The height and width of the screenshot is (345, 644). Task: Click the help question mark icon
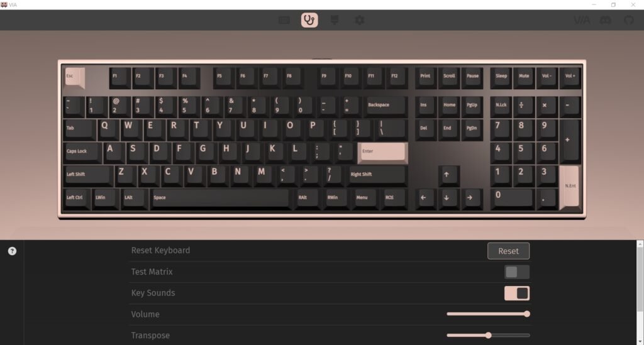[13, 251]
